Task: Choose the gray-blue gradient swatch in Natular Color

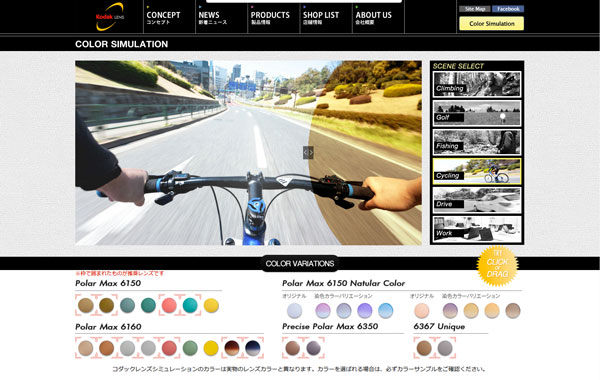Action: point(344,310)
